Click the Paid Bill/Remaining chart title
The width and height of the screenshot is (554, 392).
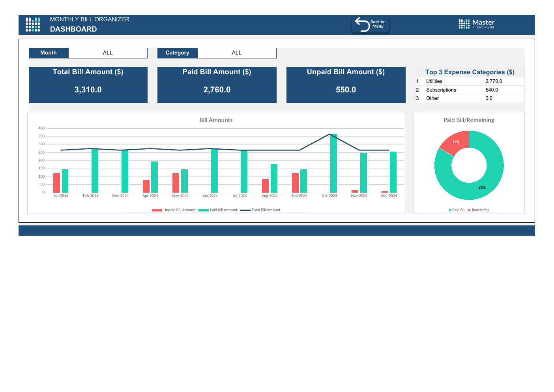469,120
